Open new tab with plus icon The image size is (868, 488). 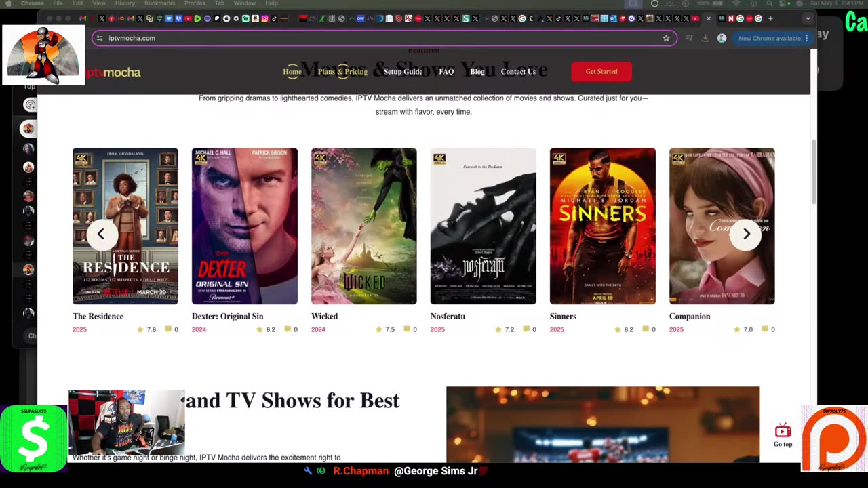click(770, 18)
